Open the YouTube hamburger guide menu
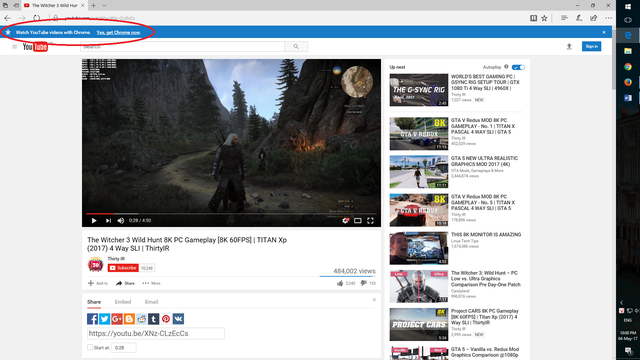This screenshot has height=360, width=640. tap(15, 47)
